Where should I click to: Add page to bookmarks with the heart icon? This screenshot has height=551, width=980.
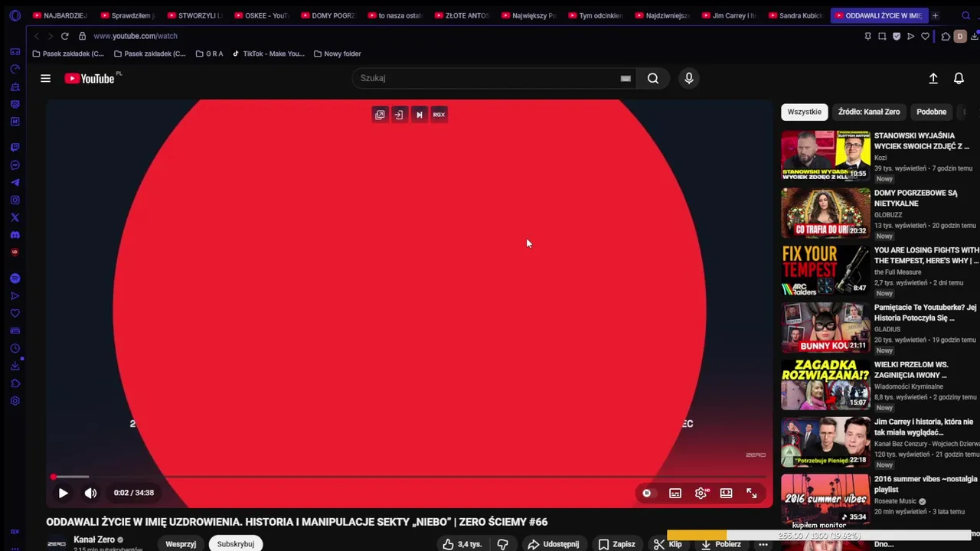point(925,36)
